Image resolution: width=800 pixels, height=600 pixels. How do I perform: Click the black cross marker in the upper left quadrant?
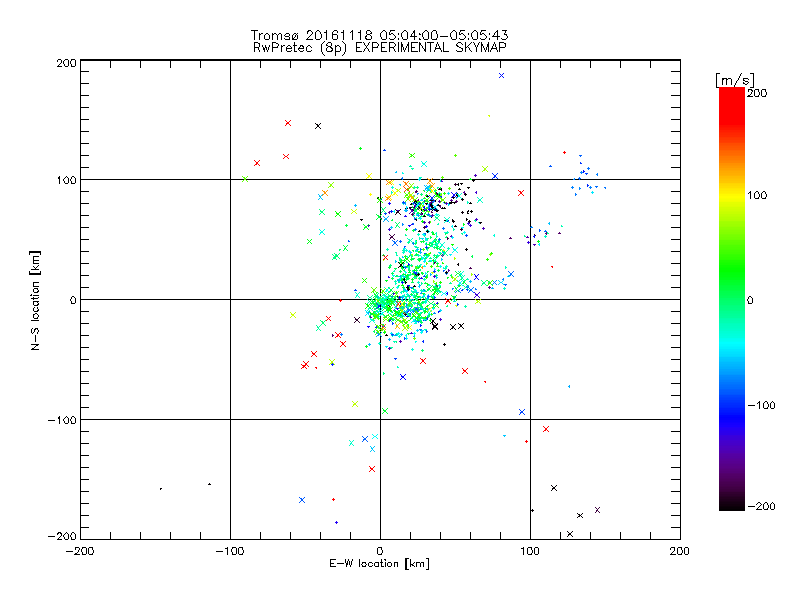pos(318,126)
